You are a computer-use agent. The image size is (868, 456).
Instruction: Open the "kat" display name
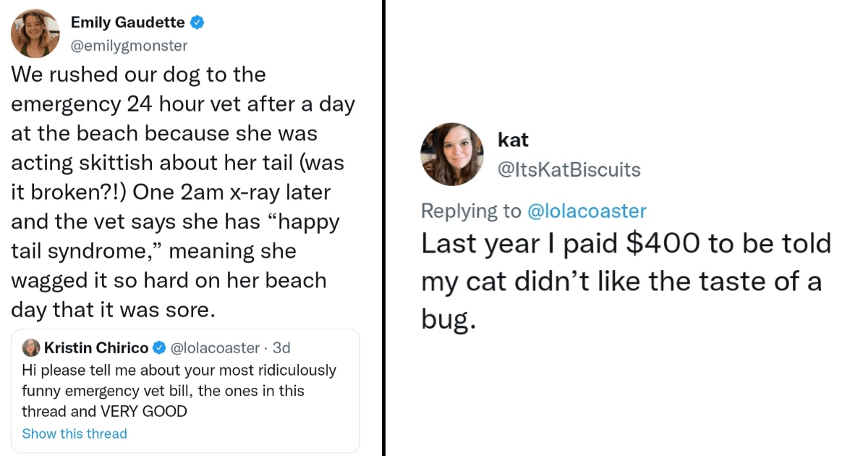(513, 140)
